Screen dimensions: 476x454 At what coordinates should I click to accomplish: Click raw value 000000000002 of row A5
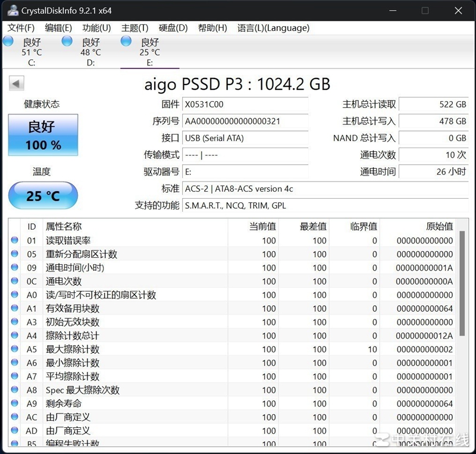(x=425, y=349)
